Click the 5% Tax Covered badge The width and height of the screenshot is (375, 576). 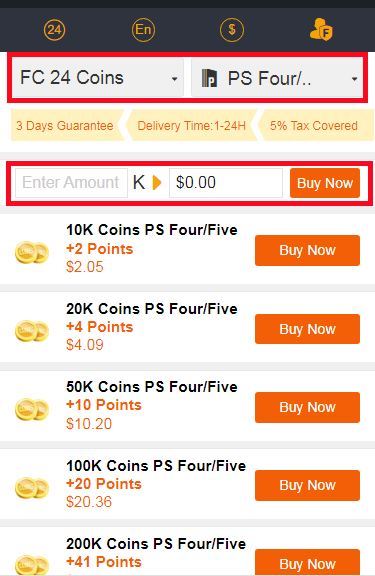[x=315, y=125]
